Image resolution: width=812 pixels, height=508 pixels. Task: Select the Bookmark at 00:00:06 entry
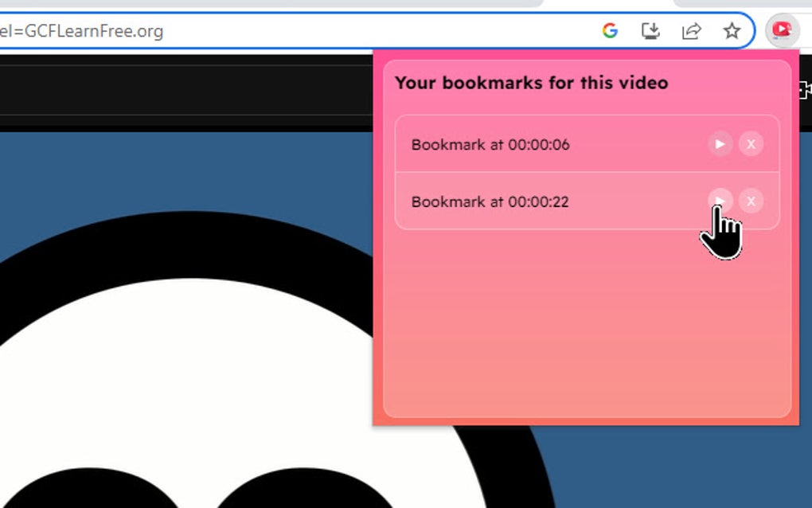(490, 145)
